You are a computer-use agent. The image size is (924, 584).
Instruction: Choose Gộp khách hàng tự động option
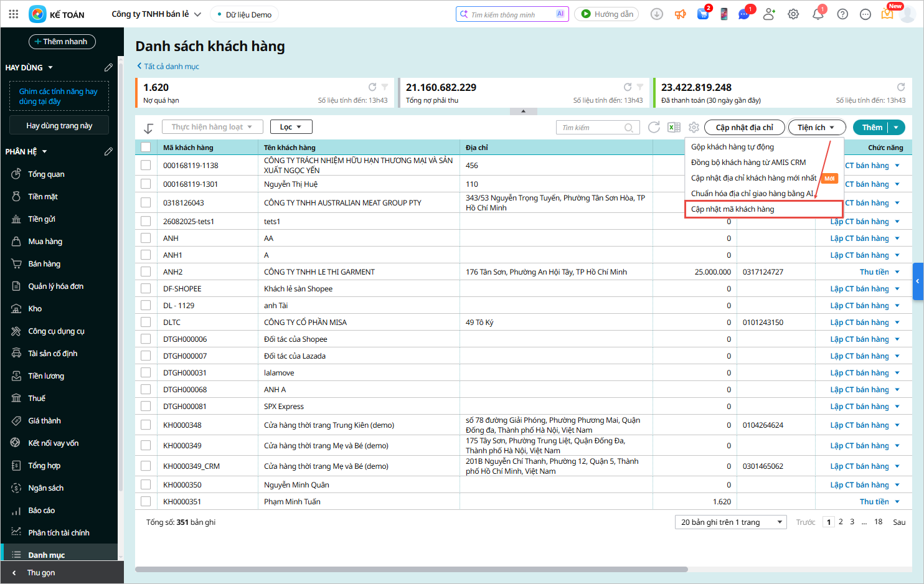(732, 147)
